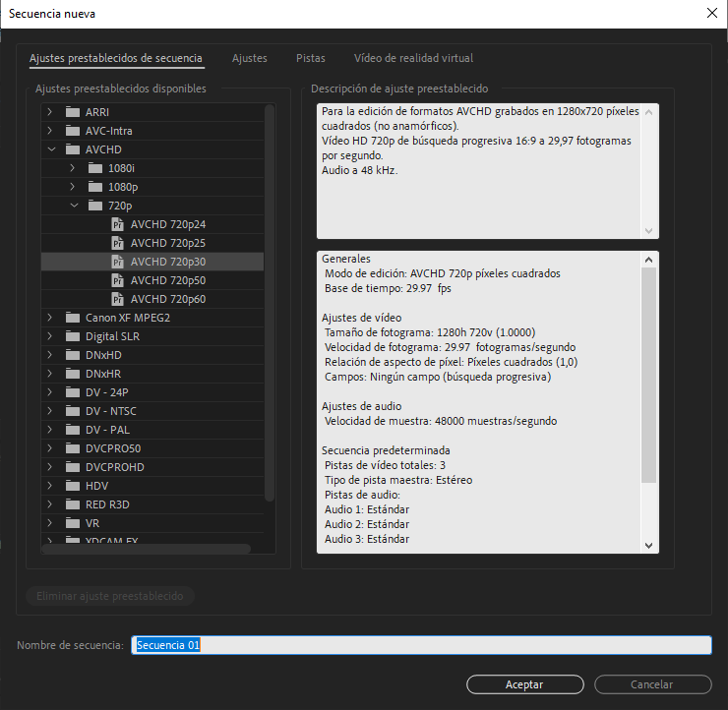Click the RED R3D folder icon
This screenshot has height=710, width=728.
(73, 504)
